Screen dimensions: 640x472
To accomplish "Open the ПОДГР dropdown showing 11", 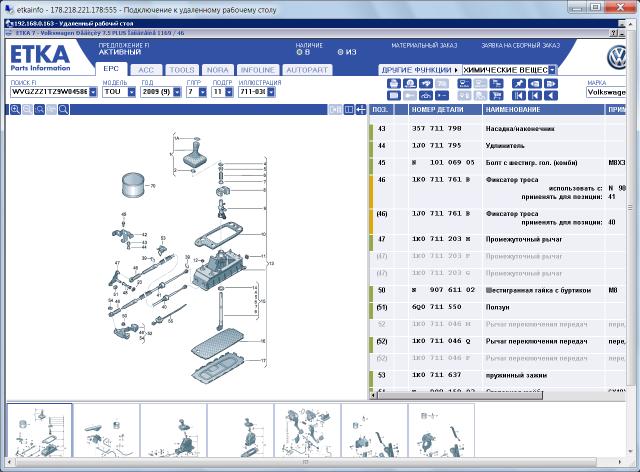I will tap(229, 92).
